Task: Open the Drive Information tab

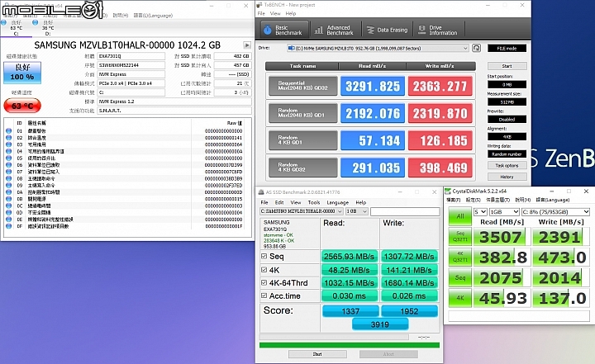Action: click(x=438, y=31)
